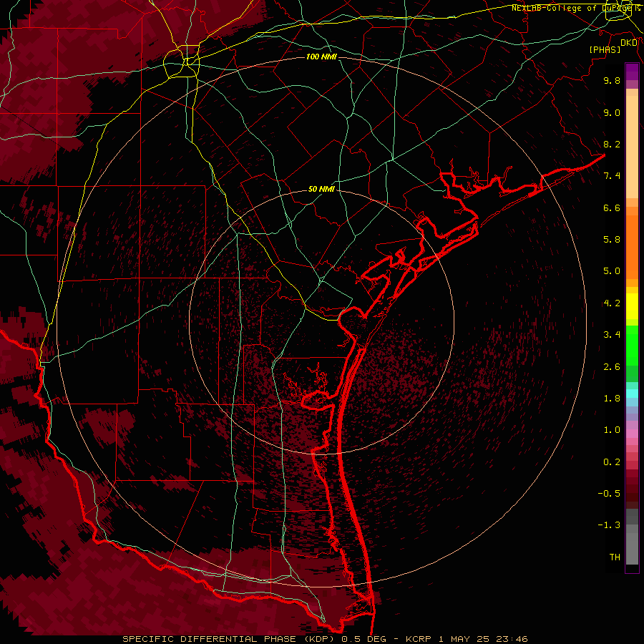Select the gray swatch beside TH

pyautogui.click(x=632, y=550)
